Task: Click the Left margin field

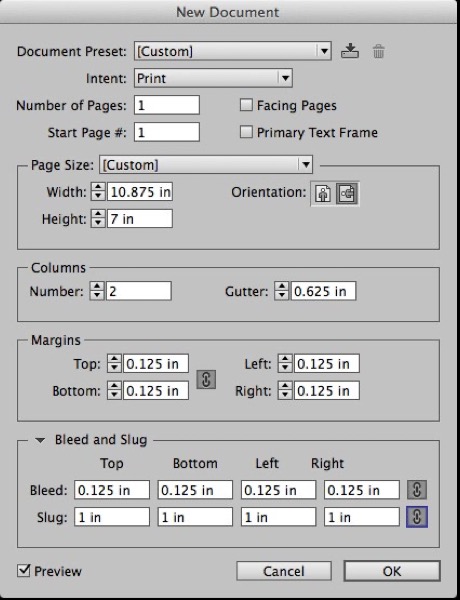Action: [327, 363]
